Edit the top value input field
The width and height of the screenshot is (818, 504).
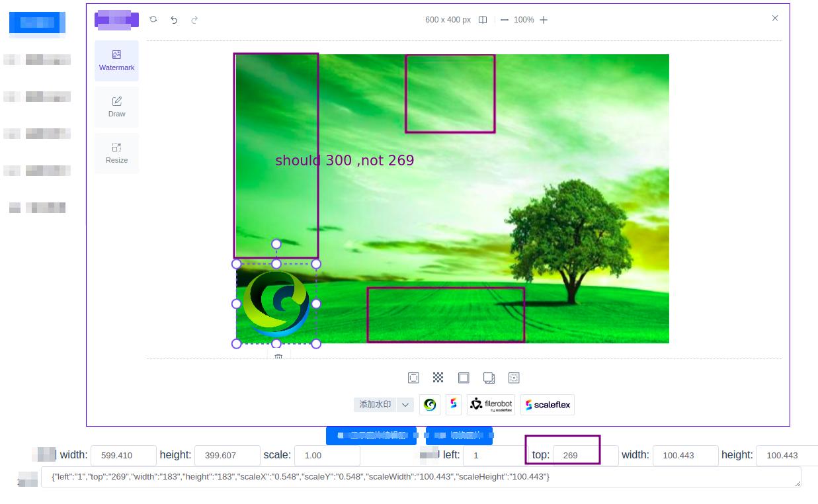click(576, 455)
